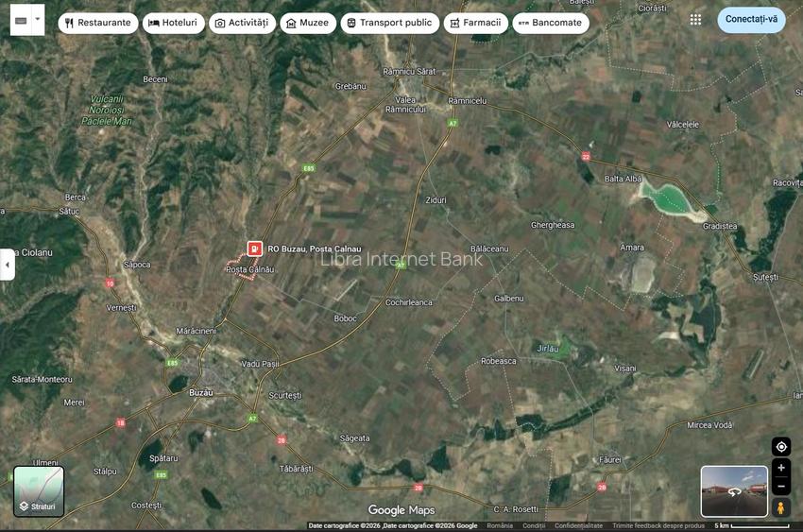Open the input tools dropdown arrow
Image resolution: width=803 pixels, height=532 pixels.
pos(38,20)
